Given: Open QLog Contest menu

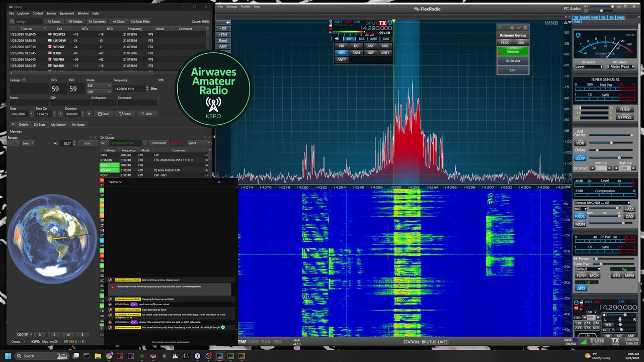Looking at the screenshot, I should 38,14.
